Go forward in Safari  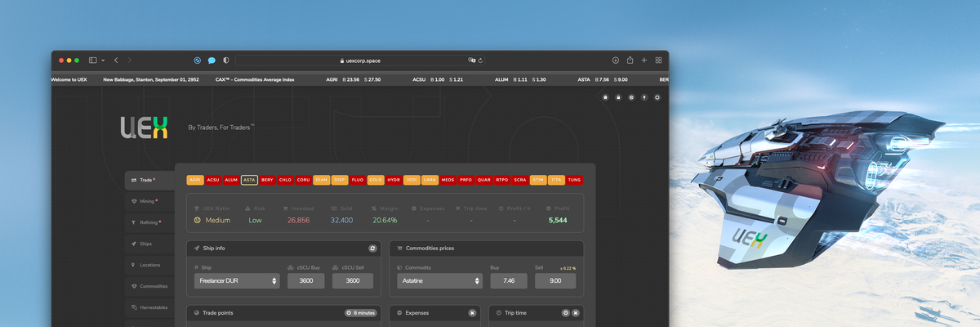coord(130,60)
